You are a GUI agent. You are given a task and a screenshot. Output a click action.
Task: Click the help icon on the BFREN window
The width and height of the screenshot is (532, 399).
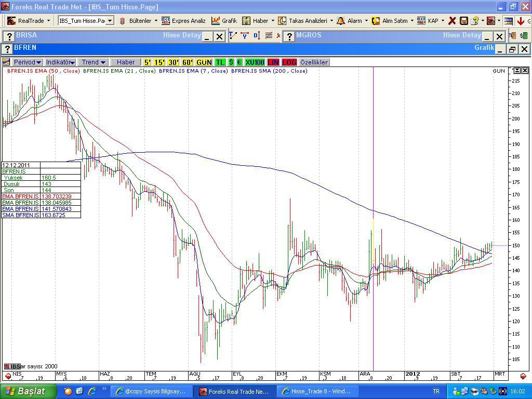tap(7, 48)
